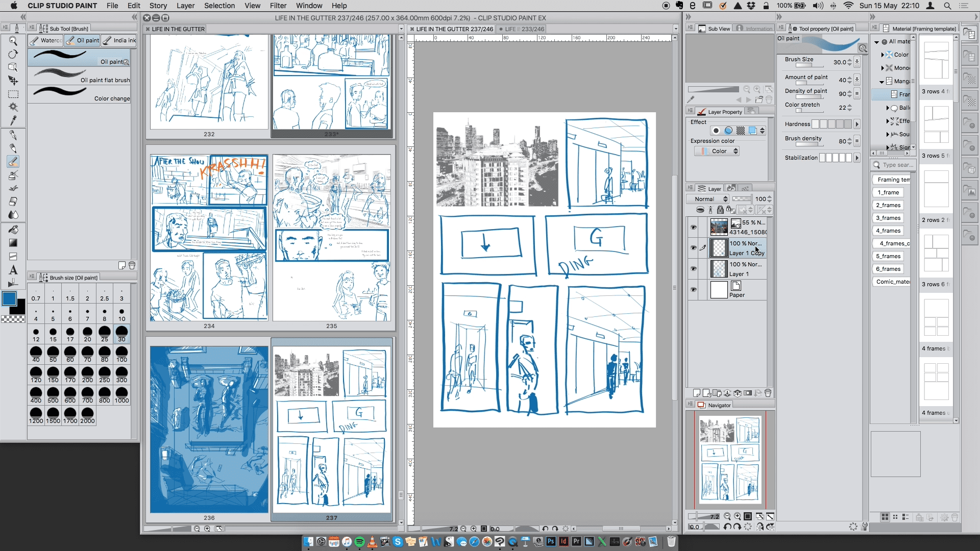The height and width of the screenshot is (551, 980).
Task: Select the Auto select magic wand tool
Action: click(x=13, y=107)
